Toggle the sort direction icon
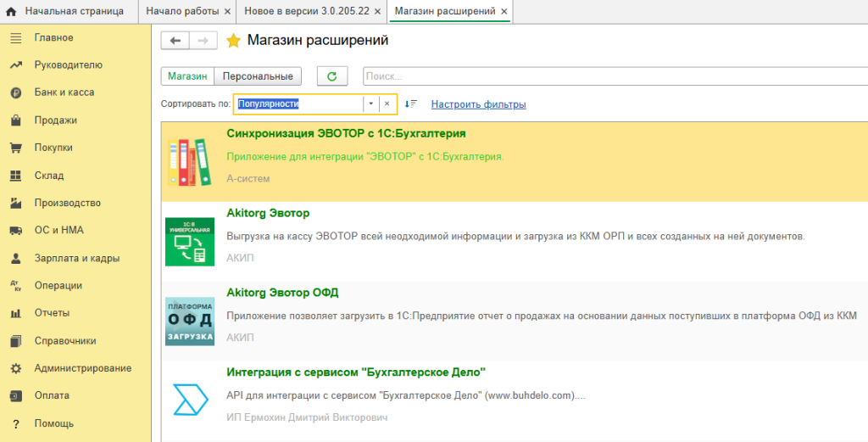The image size is (868, 442). (410, 104)
